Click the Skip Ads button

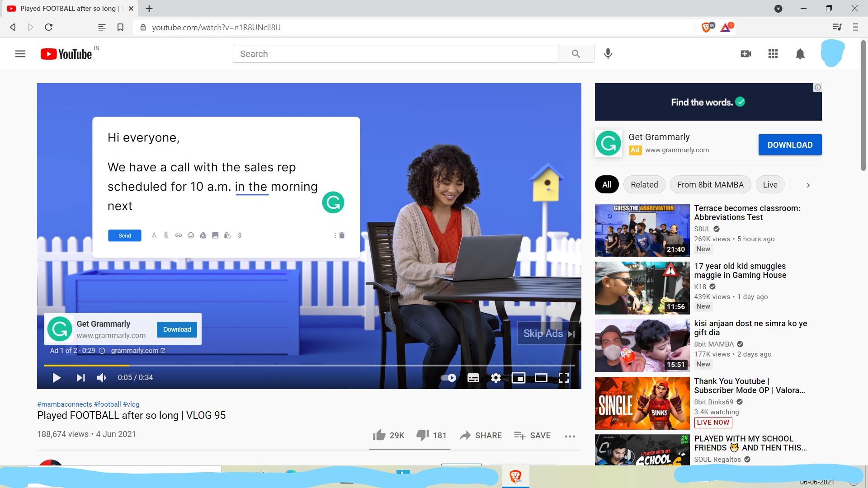[x=548, y=333]
